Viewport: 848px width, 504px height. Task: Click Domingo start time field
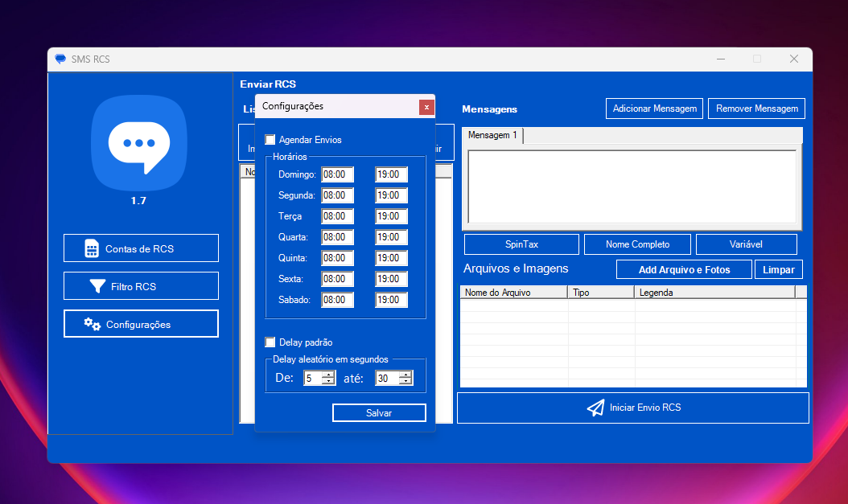pos(337,174)
